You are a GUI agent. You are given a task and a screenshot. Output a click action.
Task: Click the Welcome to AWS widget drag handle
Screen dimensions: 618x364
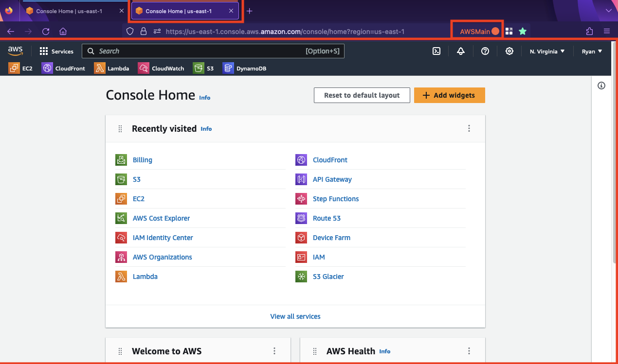coord(120,351)
